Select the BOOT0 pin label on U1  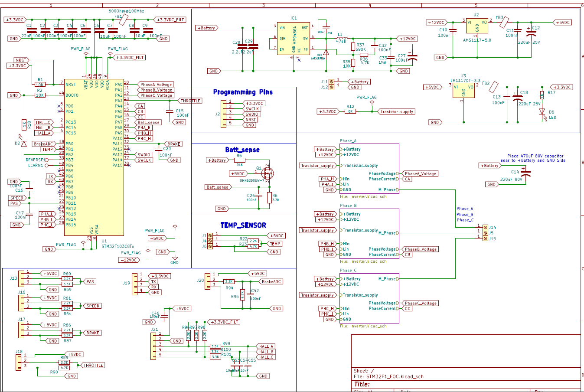click(72, 95)
